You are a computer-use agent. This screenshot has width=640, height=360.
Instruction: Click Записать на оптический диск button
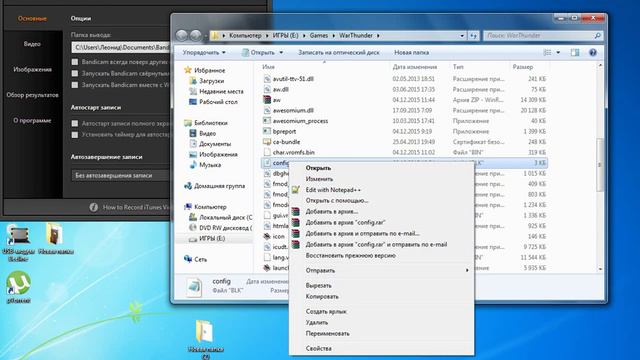tap(339, 52)
